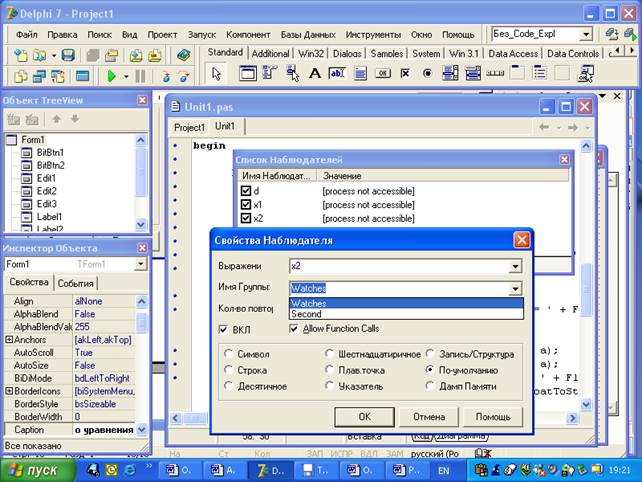Select the ListBox component icon
Image resolution: width=642 pixels, height=482 pixels.
[450, 74]
